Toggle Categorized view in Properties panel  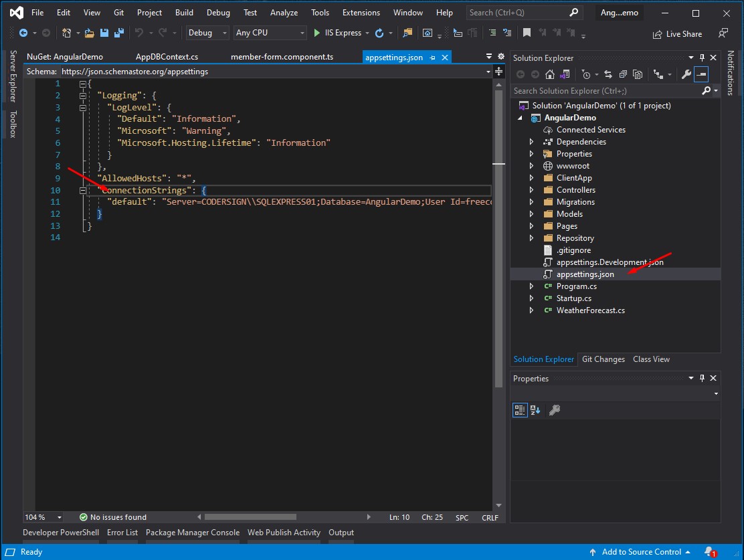point(520,410)
